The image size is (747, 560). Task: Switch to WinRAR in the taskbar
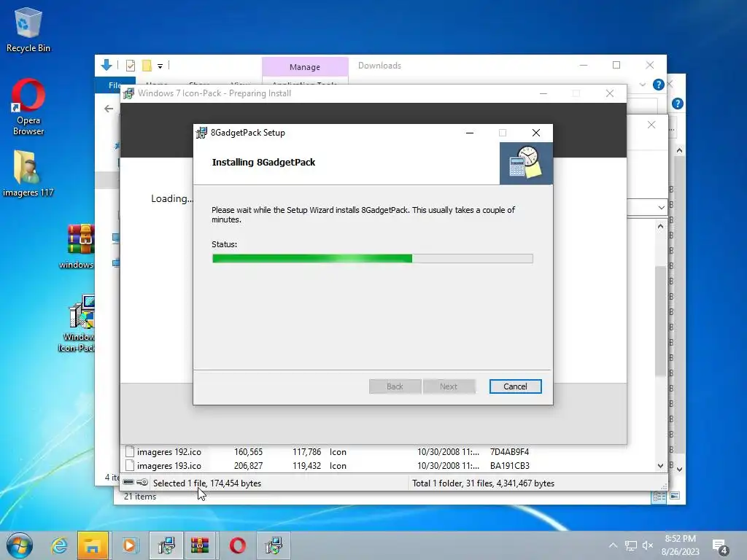200,545
